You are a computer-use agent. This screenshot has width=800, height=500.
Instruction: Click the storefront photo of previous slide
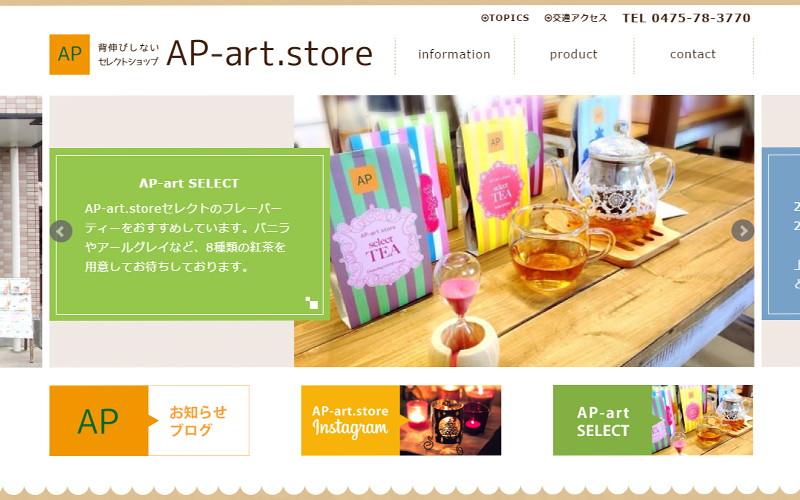pyautogui.click(x=21, y=231)
